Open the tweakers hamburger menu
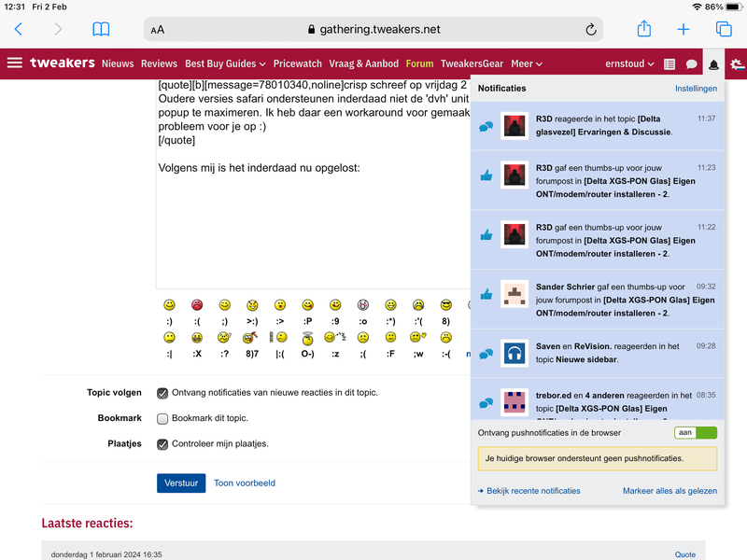Screen dimensions: 747x560 pyautogui.click(x=15, y=63)
